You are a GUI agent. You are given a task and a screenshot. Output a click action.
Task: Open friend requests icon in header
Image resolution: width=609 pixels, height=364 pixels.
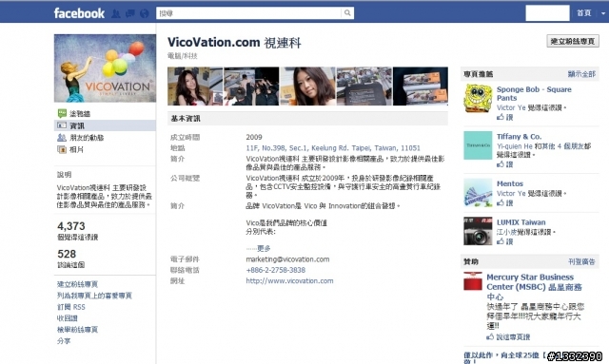coord(116,13)
